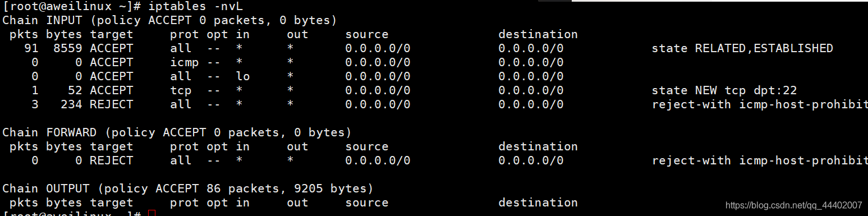Click 'icmp' protocol in INPUT chain

pyautogui.click(x=185, y=62)
